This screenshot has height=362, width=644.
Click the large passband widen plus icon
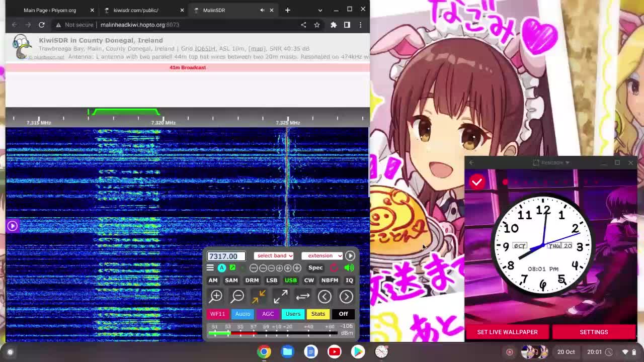point(297,268)
